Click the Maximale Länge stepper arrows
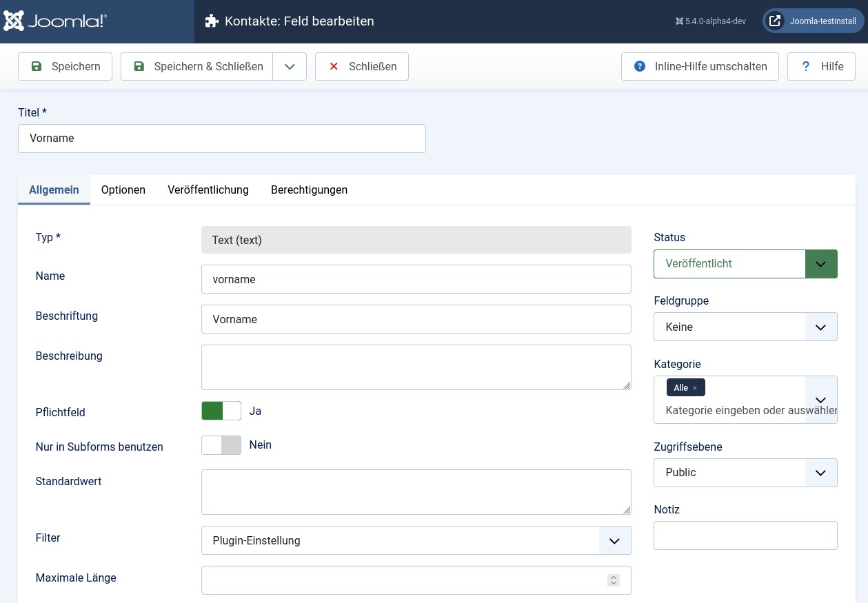Screen dimensions: 868x603 [613, 580]
